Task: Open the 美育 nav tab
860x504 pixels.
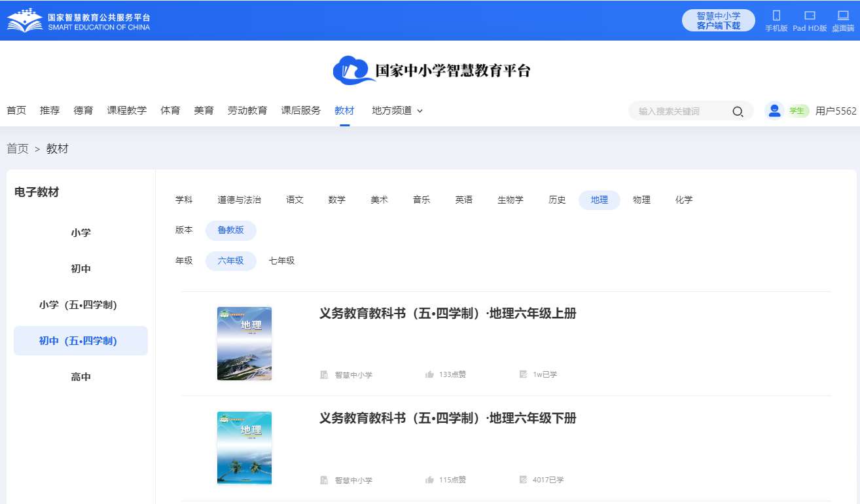Action: point(204,111)
